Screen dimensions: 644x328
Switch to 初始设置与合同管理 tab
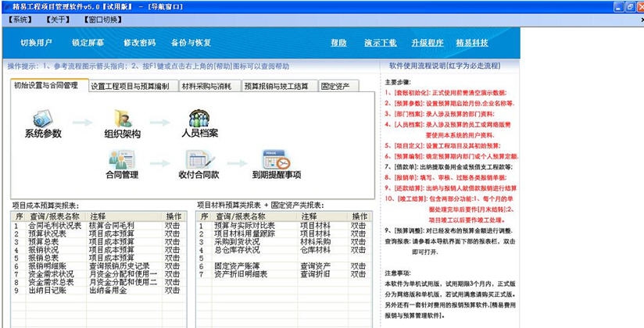coord(49,85)
